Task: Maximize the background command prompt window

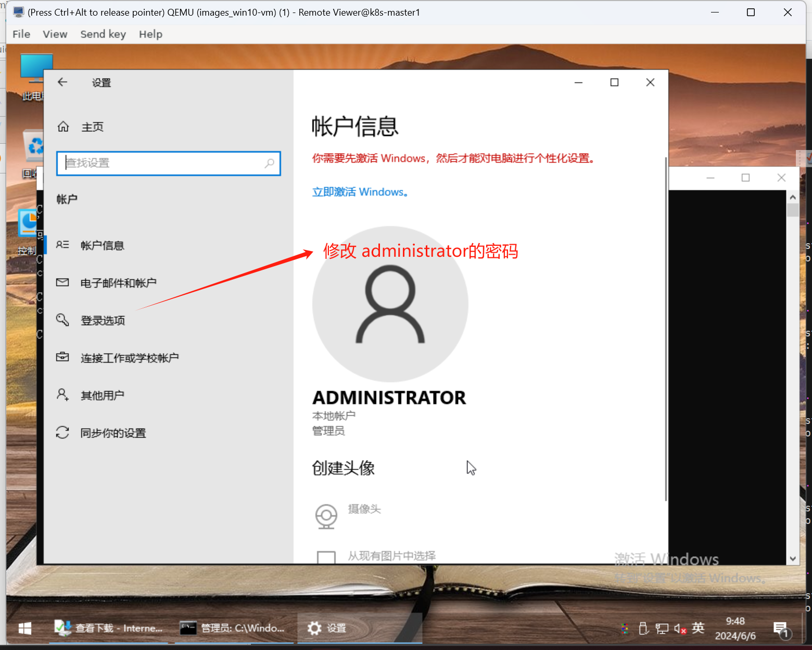Action: click(x=745, y=178)
